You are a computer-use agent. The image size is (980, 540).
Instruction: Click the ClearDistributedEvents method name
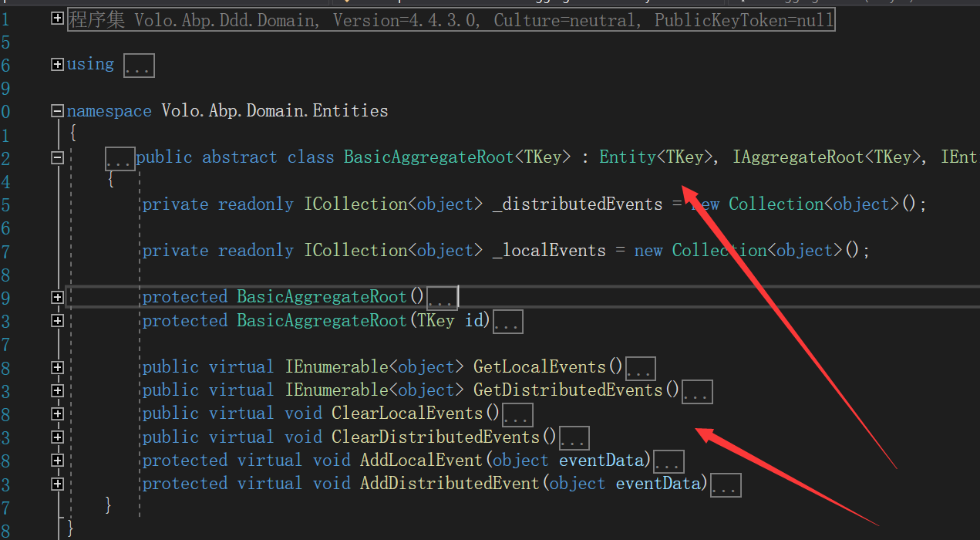pos(436,437)
